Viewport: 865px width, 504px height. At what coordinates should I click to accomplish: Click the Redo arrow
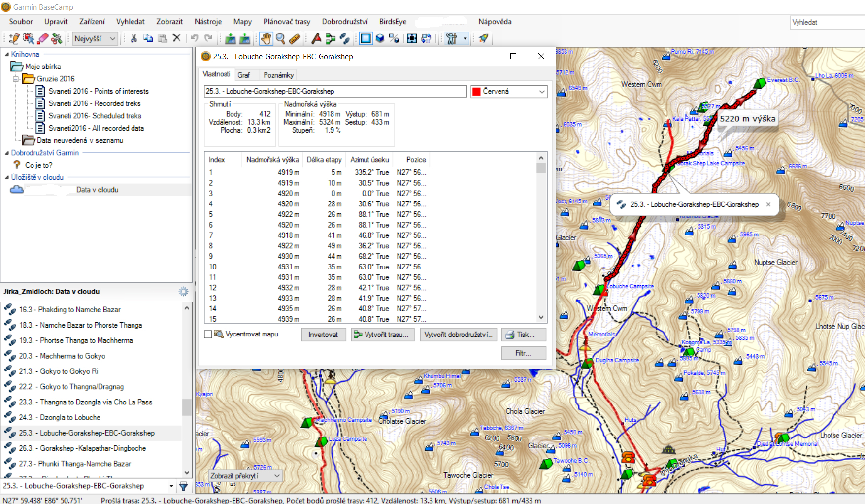(x=208, y=38)
